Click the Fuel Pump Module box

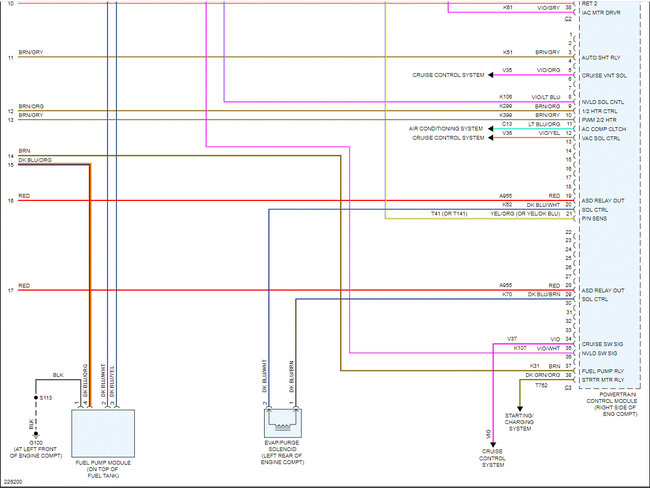pos(103,433)
